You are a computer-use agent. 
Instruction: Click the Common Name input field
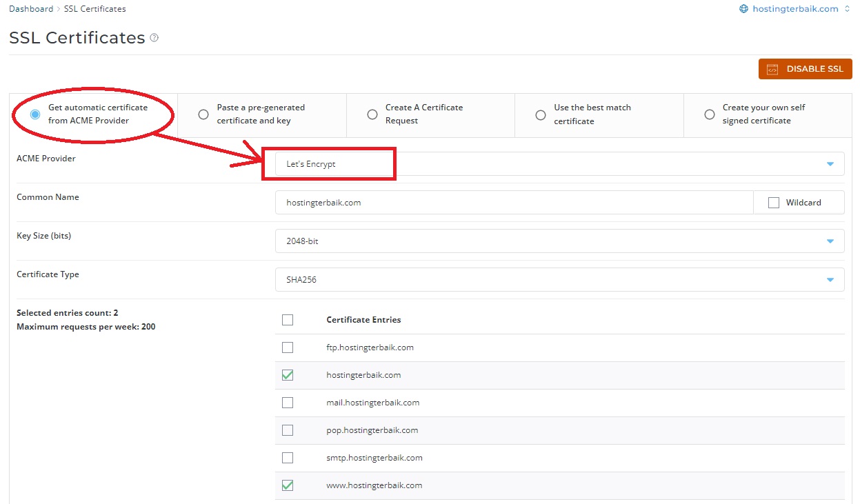pyautogui.click(x=514, y=203)
